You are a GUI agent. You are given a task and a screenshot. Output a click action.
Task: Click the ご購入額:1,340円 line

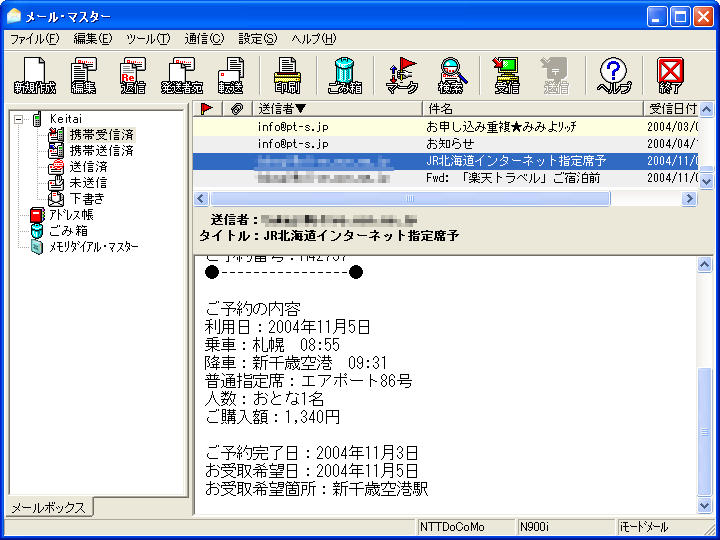point(273,417)
